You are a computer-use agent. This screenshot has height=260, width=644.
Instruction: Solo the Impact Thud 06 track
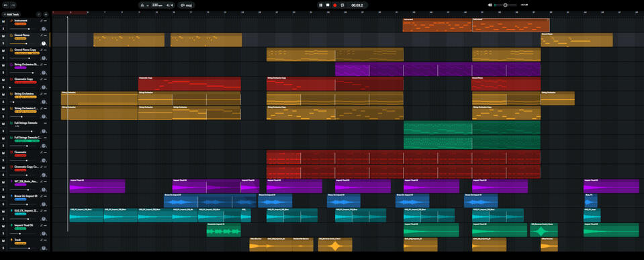point(3,233)
